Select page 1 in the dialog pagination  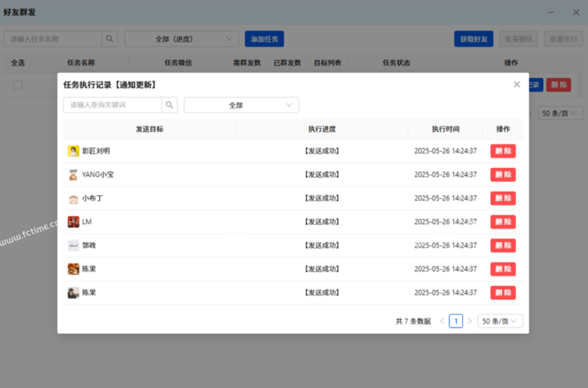tap(456, 321)
